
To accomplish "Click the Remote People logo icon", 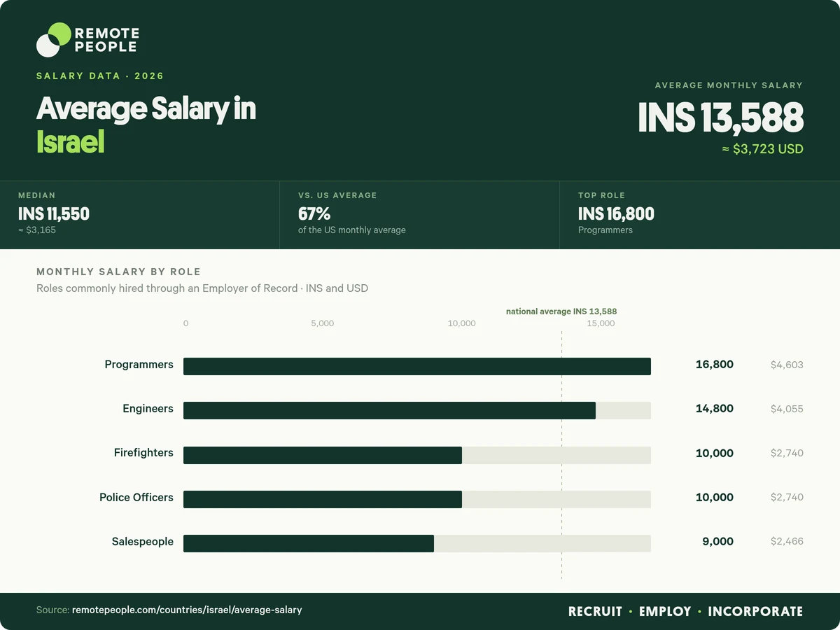I will pos(54,40).
